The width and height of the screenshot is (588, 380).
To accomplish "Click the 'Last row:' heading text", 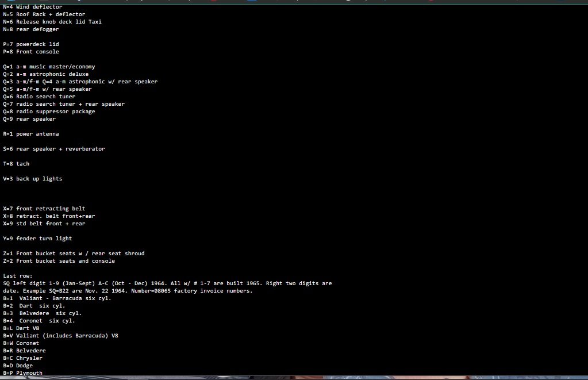I will 18,276.
